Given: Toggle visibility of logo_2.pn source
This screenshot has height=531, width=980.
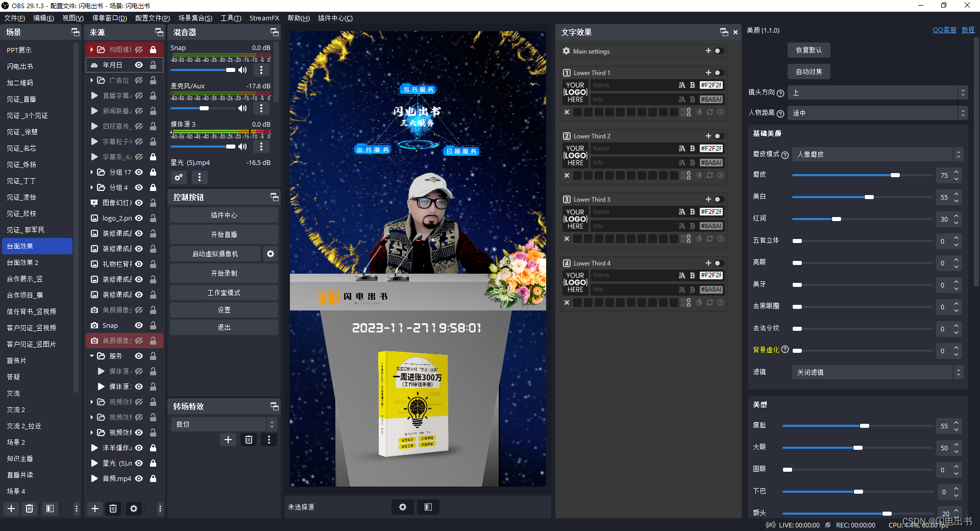Looking at the screenshot, I should [x=139, y=218].
